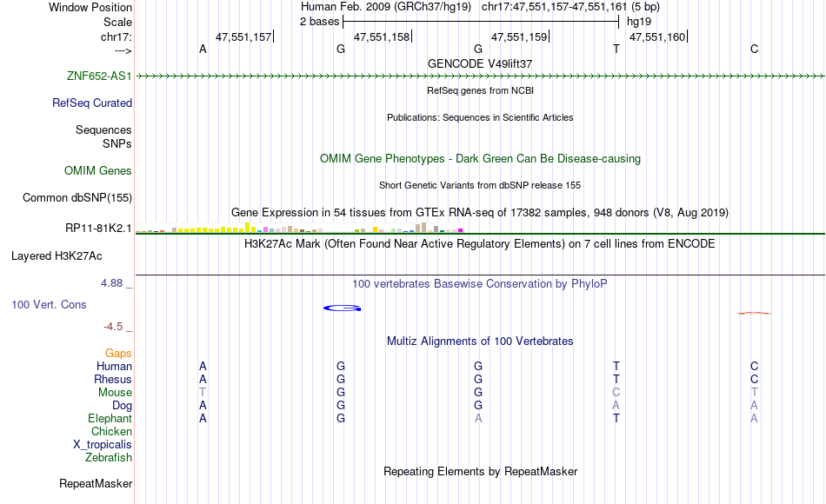Click the Human Feb. 2009 (GRCh37/hg19) assembly text
This screenshot has width=826, height=504.
pos(386,7)
